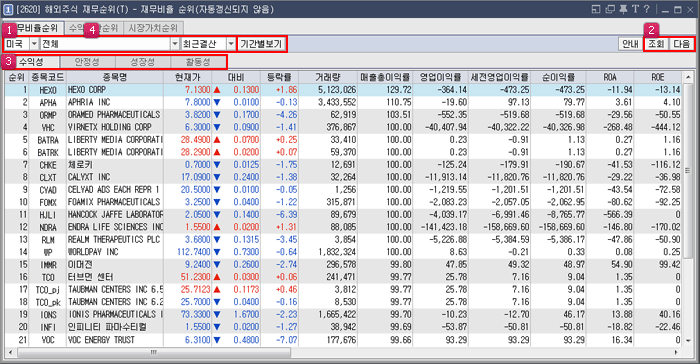Click REALM THERAPEUTICS PLC name

click(114, 240)
